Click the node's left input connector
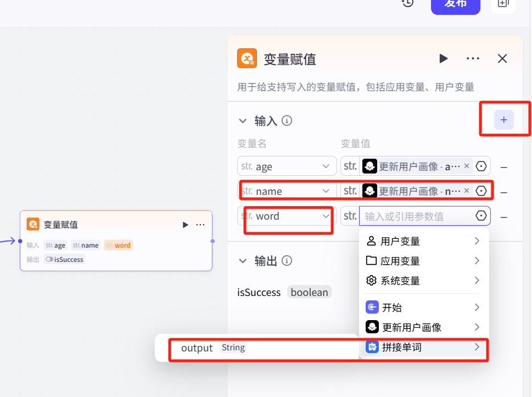The image size is (532, 397). [20, 241]
